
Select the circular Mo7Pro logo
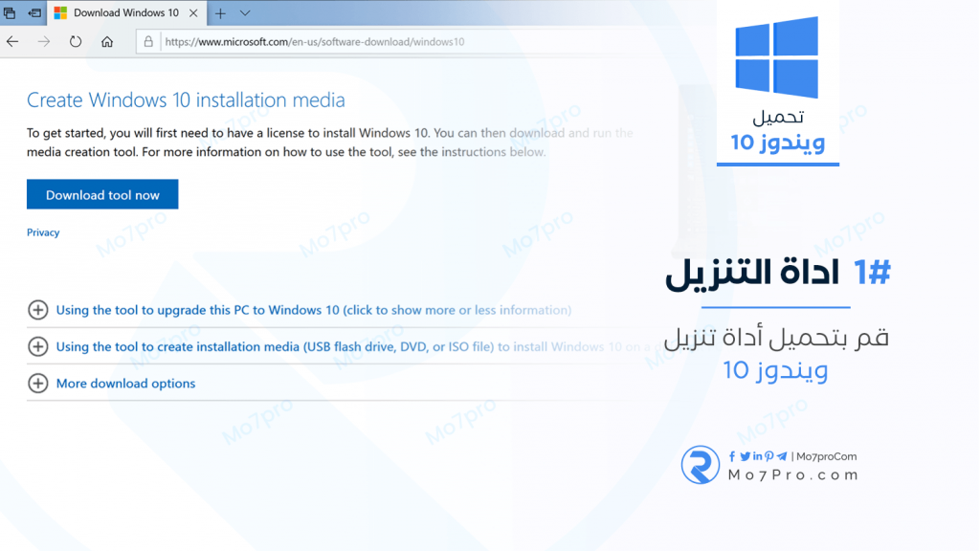(701, 463)
